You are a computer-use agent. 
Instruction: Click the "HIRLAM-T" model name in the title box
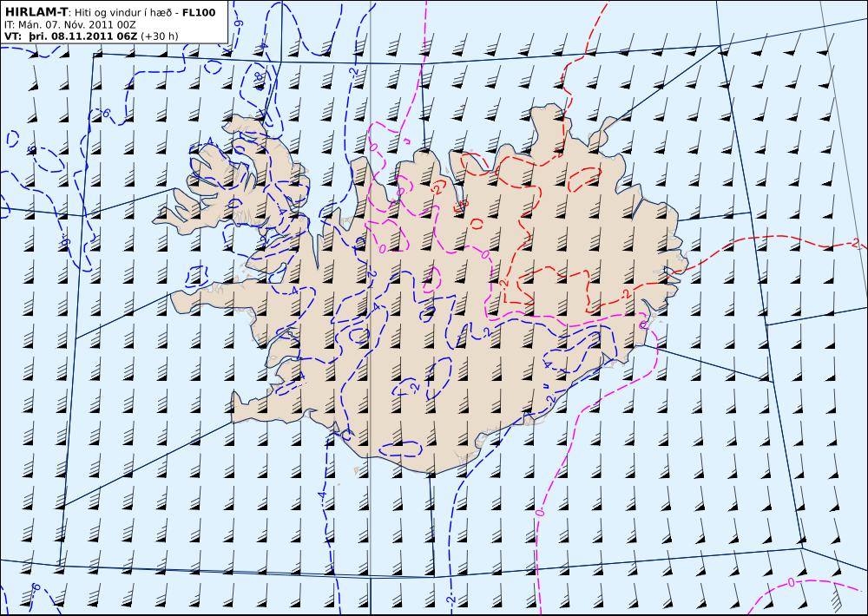pyautogui.click(x=36, y=11)
